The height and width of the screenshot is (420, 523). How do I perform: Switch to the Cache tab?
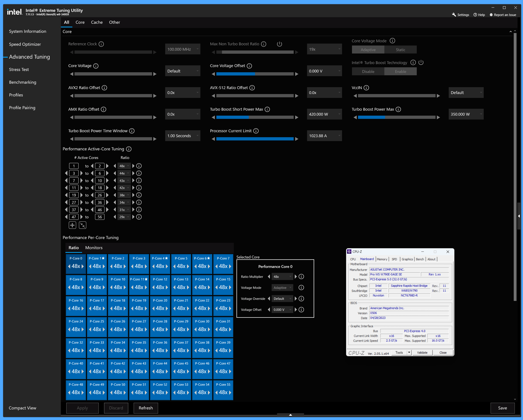tap(97, 22)
